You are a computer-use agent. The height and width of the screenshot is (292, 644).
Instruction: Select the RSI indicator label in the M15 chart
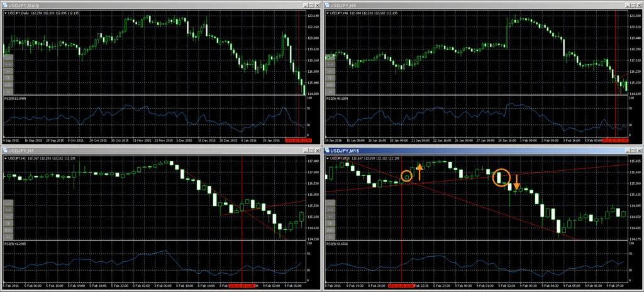point(336,244)
